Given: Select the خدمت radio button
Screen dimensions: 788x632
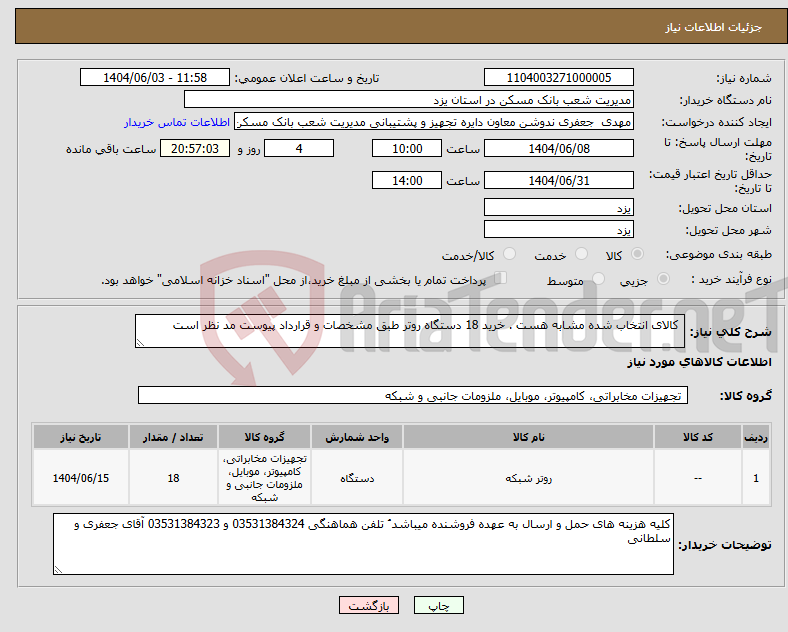Looking at the screenshot, I should [581, 254].
